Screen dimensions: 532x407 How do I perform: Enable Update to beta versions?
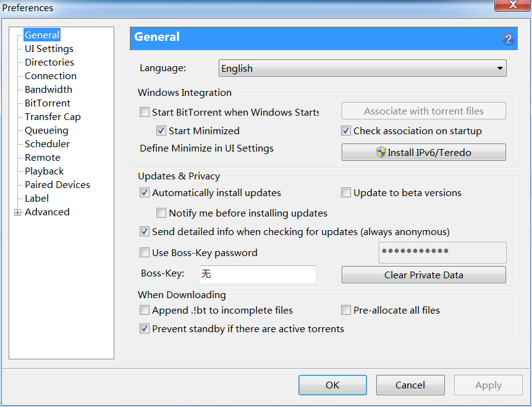346,193
